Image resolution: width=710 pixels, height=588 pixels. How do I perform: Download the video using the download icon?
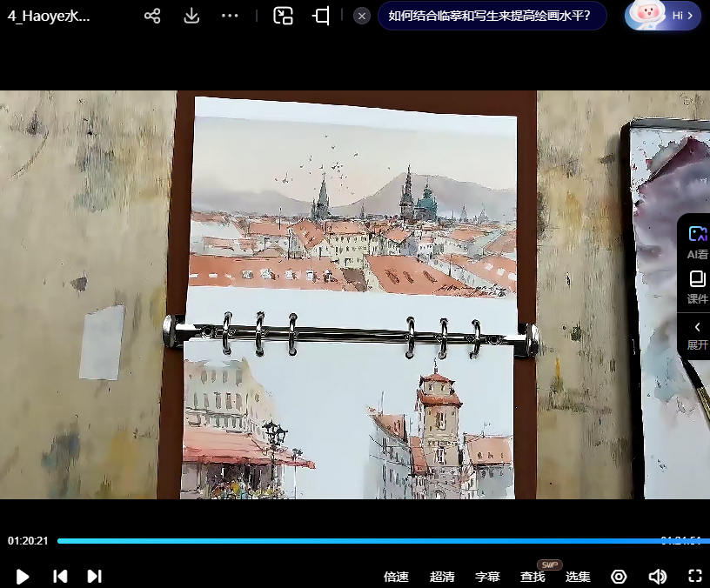tap(192, 16)
